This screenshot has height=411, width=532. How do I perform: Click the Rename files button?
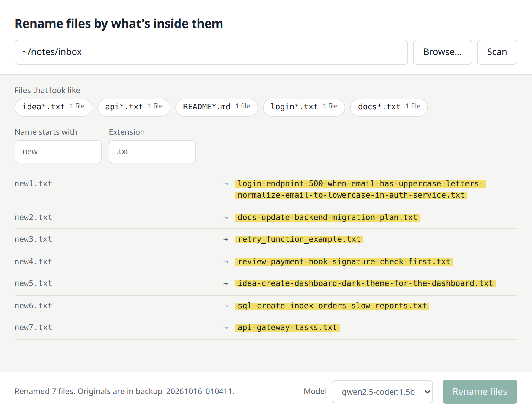click(x=480, y=391)
